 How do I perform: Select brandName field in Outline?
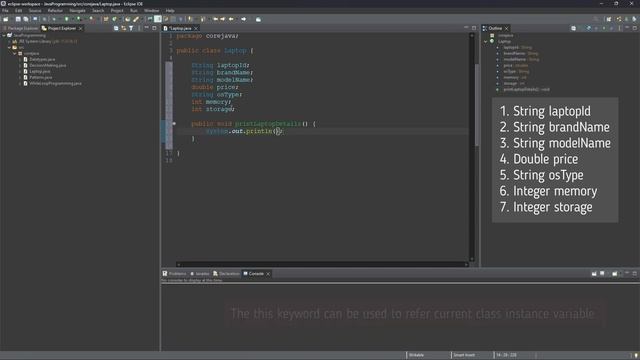[x=520, y=53]
